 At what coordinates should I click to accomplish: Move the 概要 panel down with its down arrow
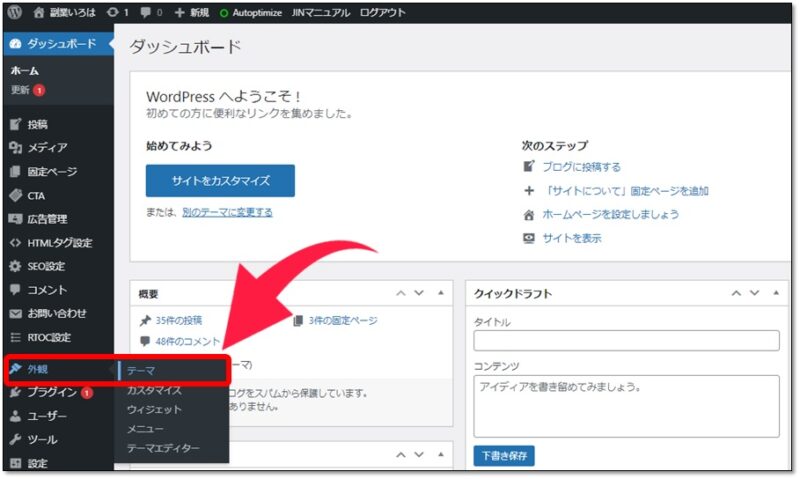[x=419, y=293]
